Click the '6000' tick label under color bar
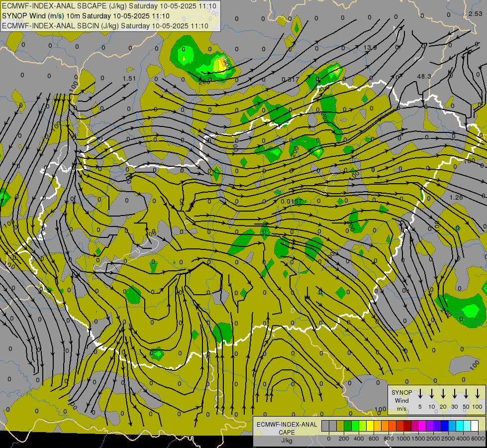This screenshot has height=448, width=487. [x=478, y=439]
